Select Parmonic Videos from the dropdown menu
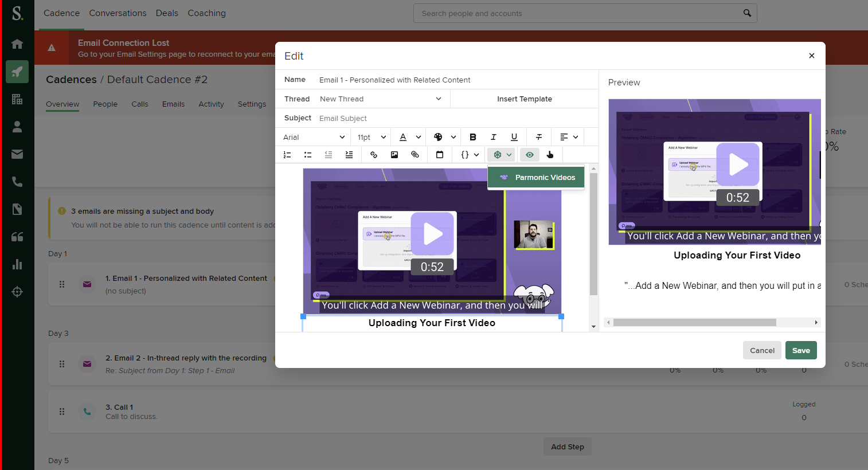868x470 pixels. click(x=536, y=178)
